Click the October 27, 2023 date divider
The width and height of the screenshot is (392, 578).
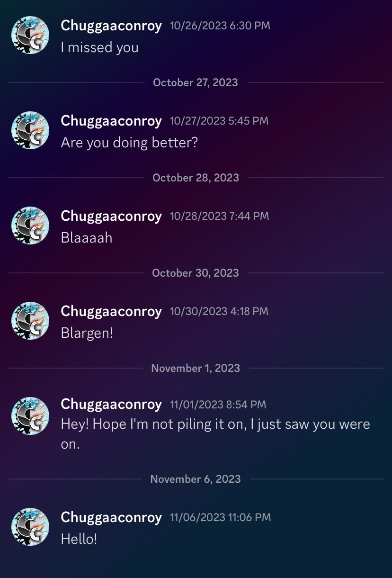point(196,82)
